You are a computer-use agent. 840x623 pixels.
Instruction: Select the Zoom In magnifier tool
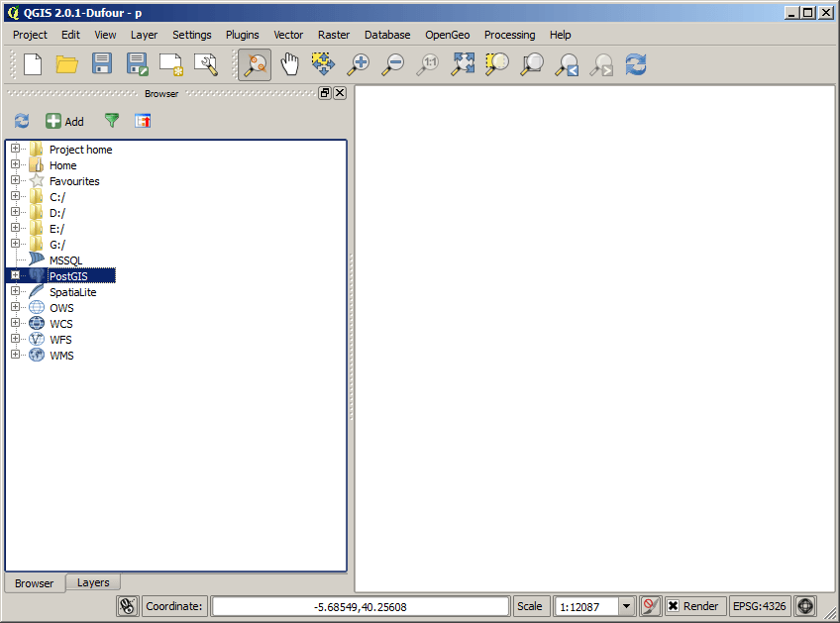(358, 64)
